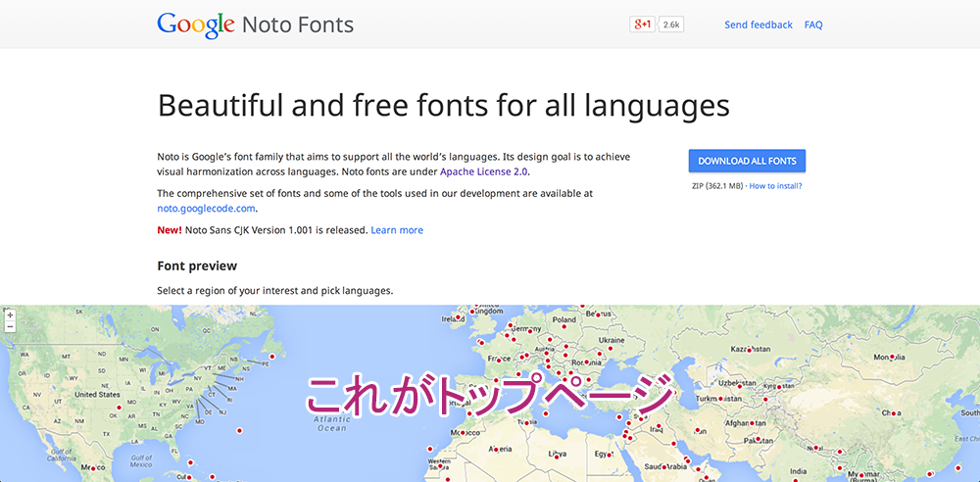The image size is (980, 482).
Task: Select the red marker on United States
Action: pyautogui.click(x=117, y=408)
